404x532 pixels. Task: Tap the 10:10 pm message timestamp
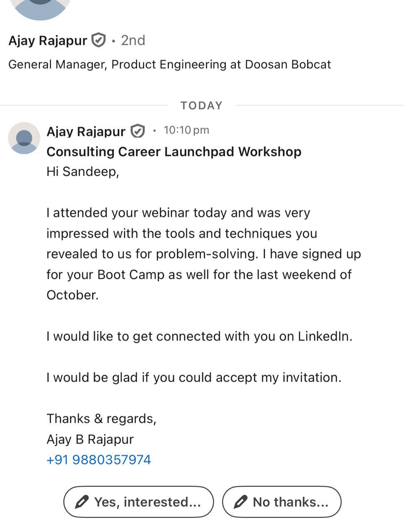(186, 130)
